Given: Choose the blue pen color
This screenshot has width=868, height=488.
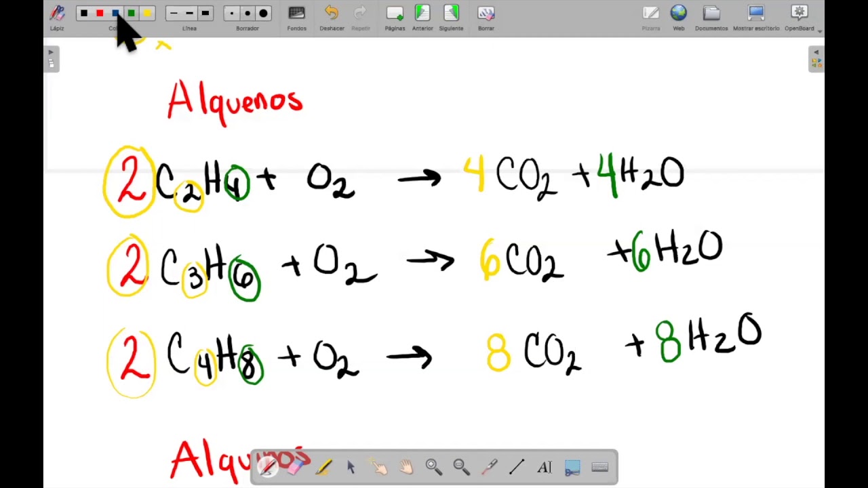Looking at the screenshot, I should point(116,13).
